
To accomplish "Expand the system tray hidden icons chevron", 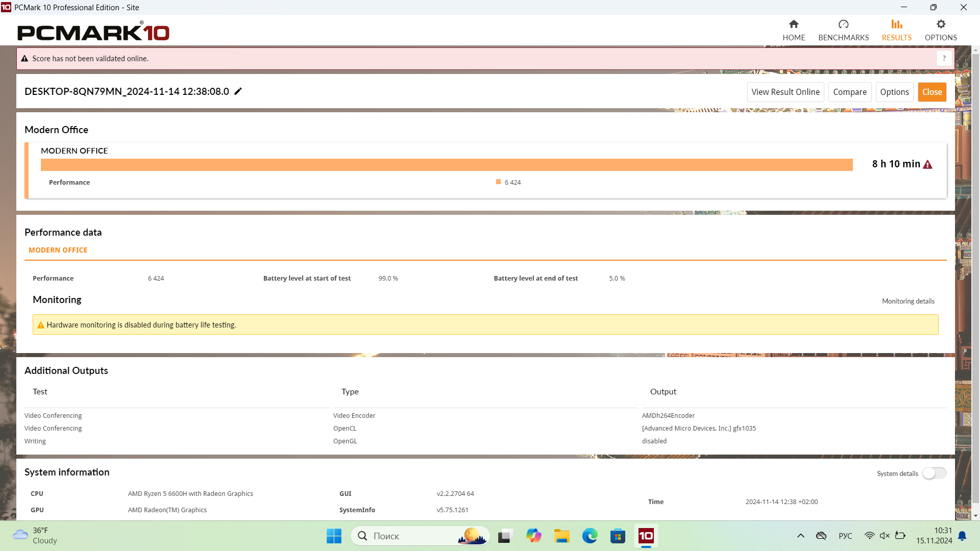I will [800, 536].
